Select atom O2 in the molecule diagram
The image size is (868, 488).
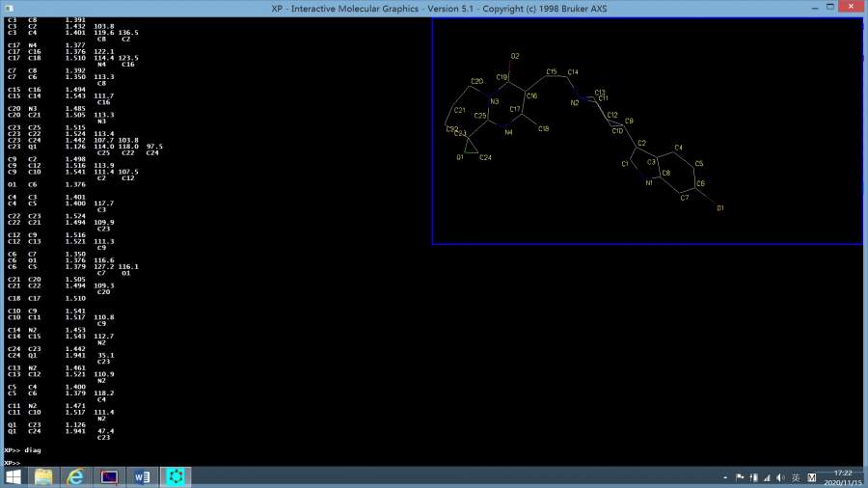[515, 56]
